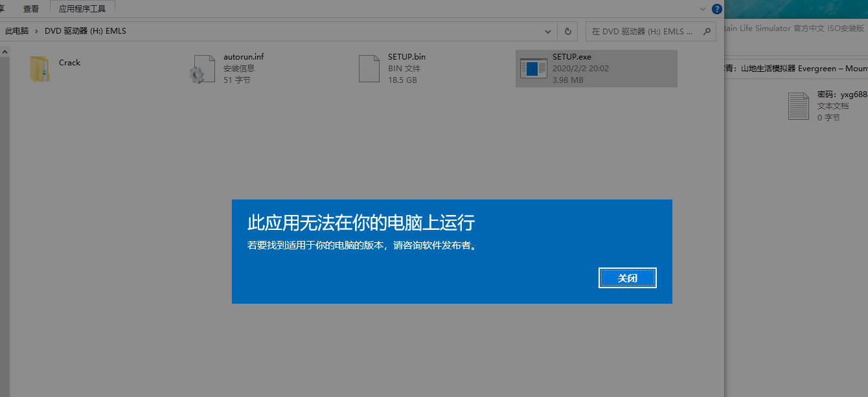Open the address bar history dropdown
The width and height of the screenshot is (868, 397).
tap(548, 31)
